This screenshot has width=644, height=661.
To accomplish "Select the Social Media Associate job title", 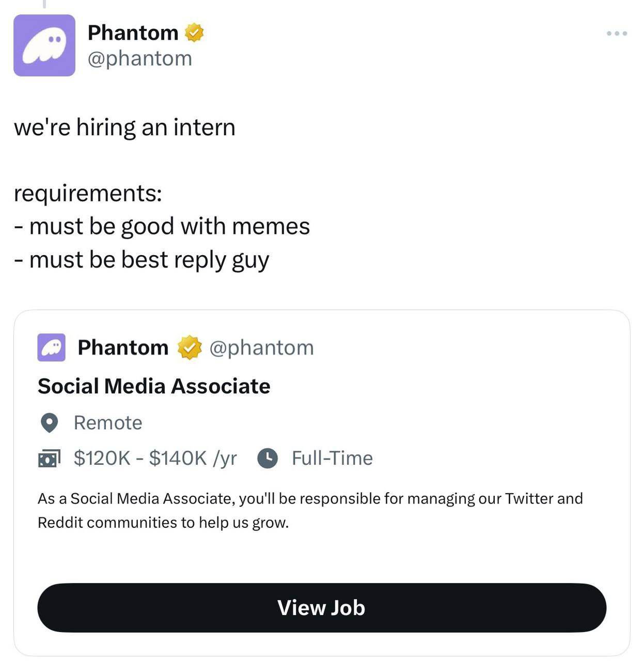I will point(154,386).
